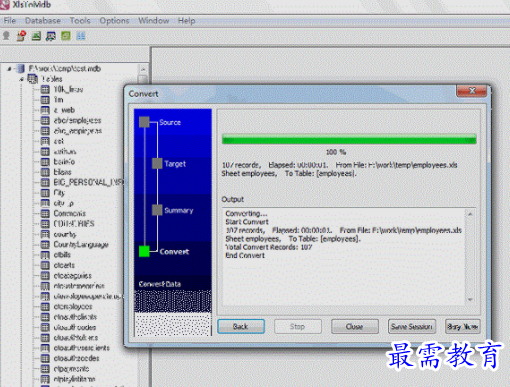Select the 1m table in tree

click(x=58, y=100)
